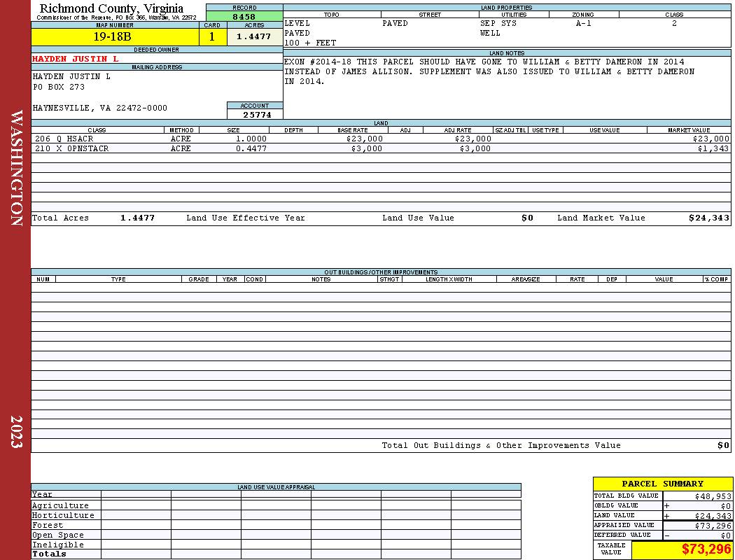Click the LAND VALUE label in parcel summary
The image size is (735, 560).
tap(614, 515)
